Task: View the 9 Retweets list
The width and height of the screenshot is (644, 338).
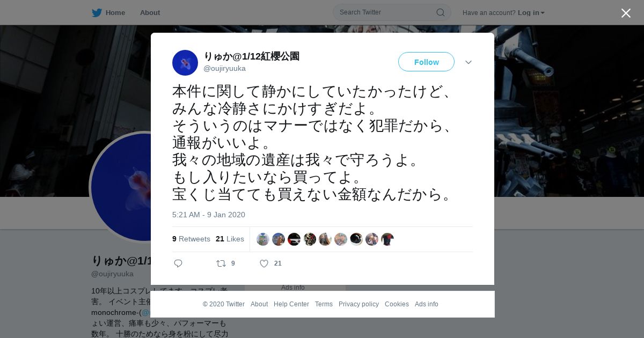Action: tap(191, 239)
